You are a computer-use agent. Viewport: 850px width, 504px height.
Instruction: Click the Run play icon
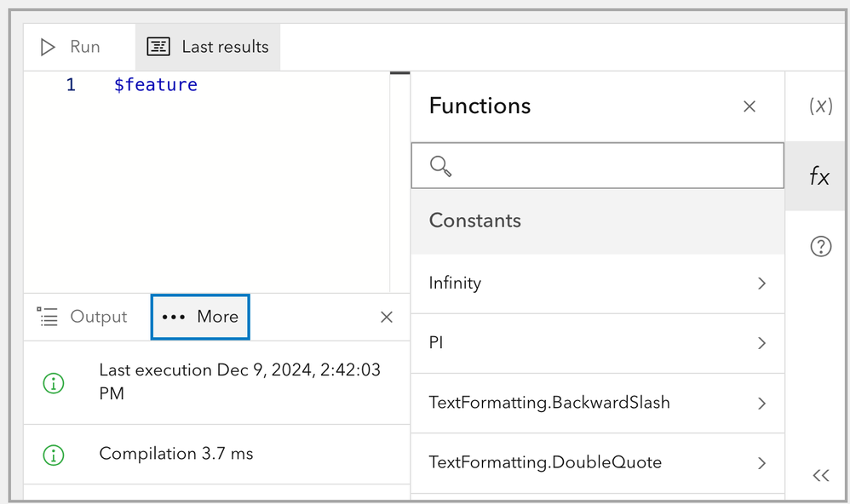tap(49, 47)
